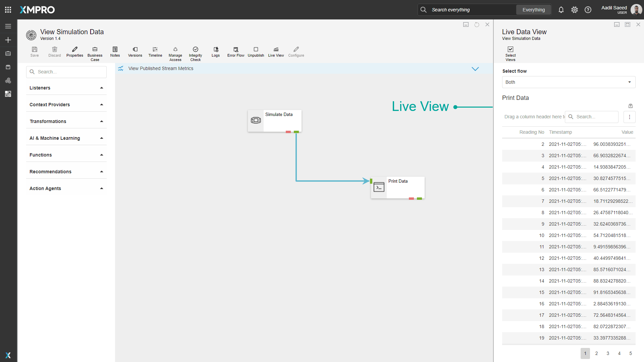Click the Select Views checkbox icon
644x362 pixels.
pos(511,49)
